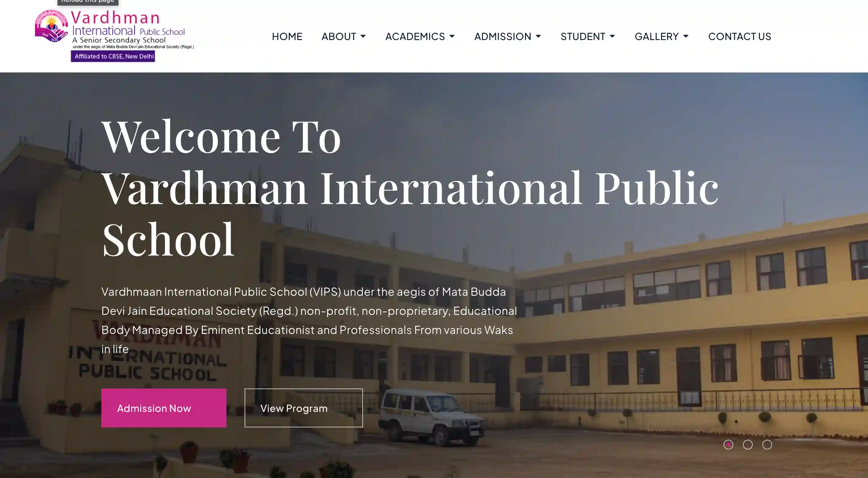868x478 pixels.
Task: Click the Affiliated to CBSE badge
Action: click(113, 56)
